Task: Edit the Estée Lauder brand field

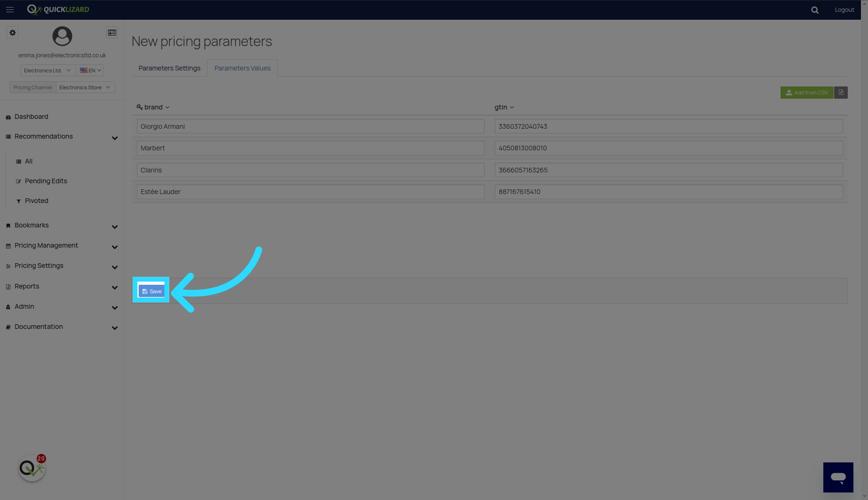Action: (310, 192)
